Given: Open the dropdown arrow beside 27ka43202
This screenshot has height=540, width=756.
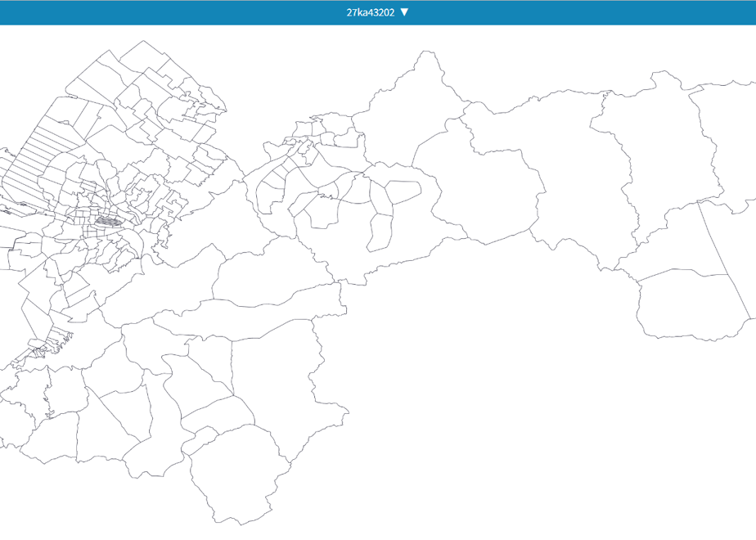Looking at the screenshot, I should pyautogui.click(x=404, y=12).
